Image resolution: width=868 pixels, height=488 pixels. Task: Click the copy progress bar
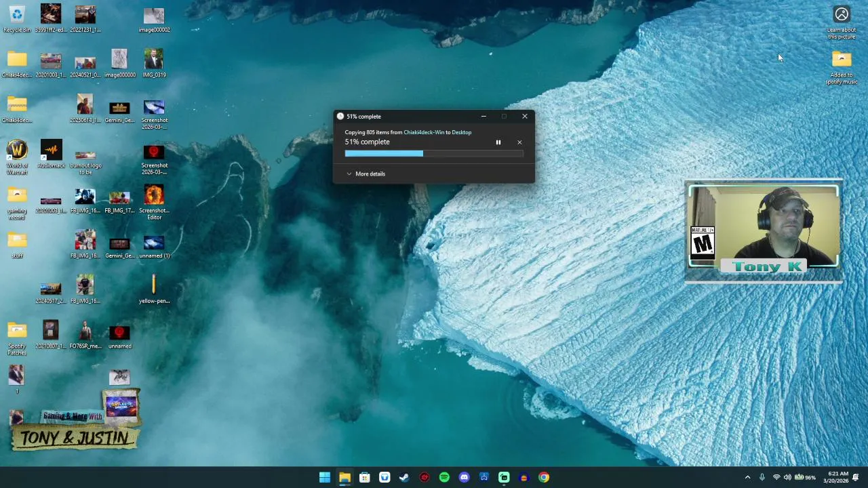coord(434,154)
